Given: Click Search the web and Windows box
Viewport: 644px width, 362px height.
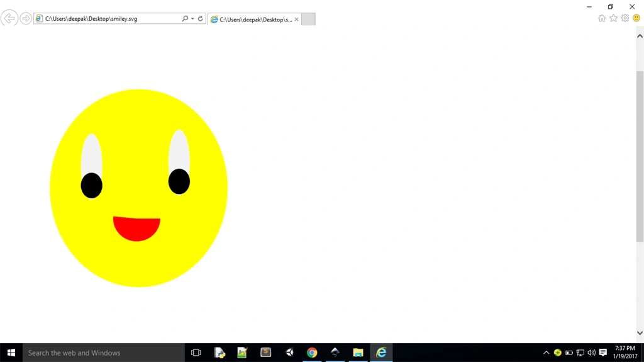Looking at the screenshot, I should [x=104, y=353].
